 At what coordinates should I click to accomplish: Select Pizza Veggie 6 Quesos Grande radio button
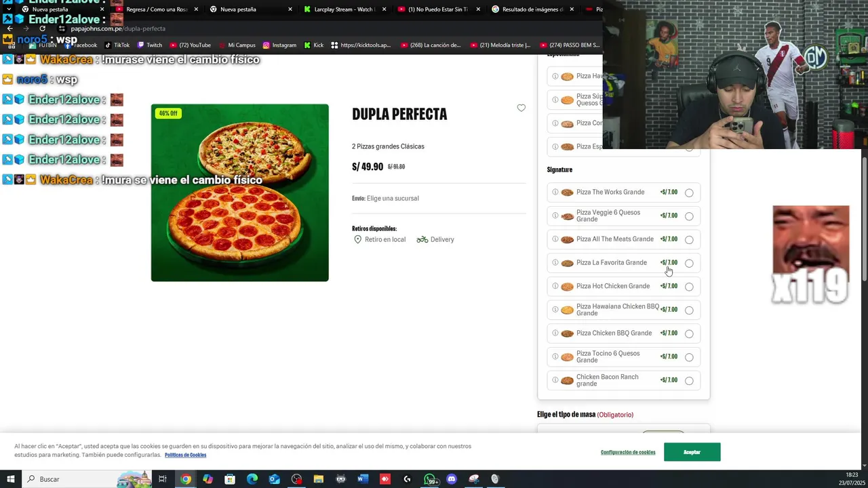(x=689, y=216)
